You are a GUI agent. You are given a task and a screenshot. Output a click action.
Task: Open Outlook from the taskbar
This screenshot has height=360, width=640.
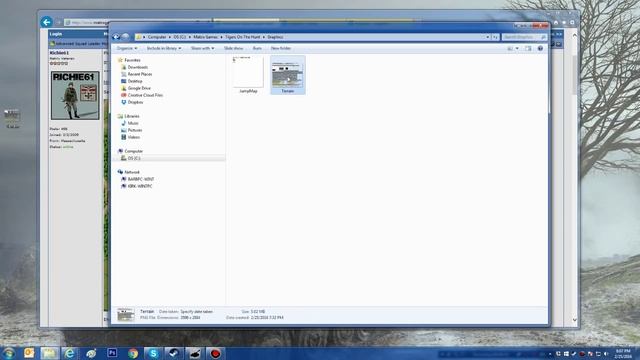tap(29, 353)
